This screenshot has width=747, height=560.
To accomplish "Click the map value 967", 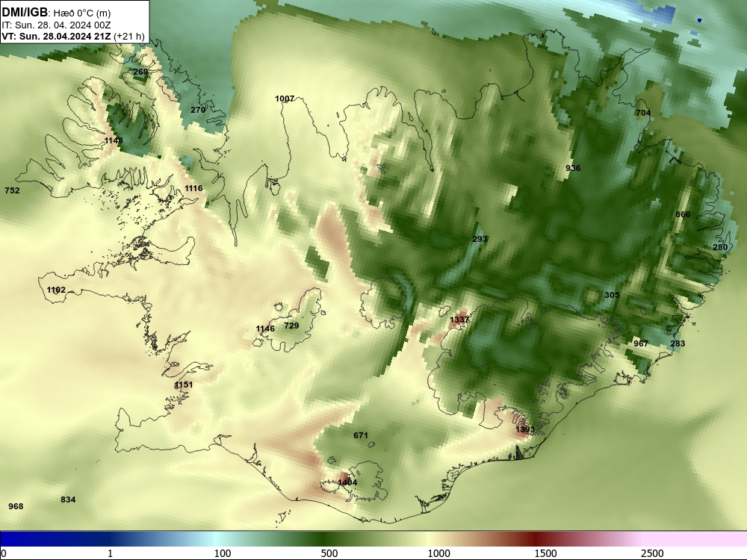I will [641, 343].
